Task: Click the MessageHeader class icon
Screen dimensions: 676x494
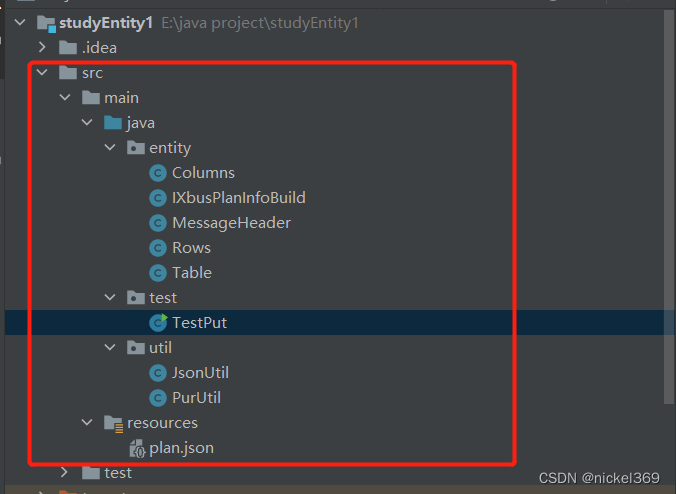Action: (x=157, y=223)
